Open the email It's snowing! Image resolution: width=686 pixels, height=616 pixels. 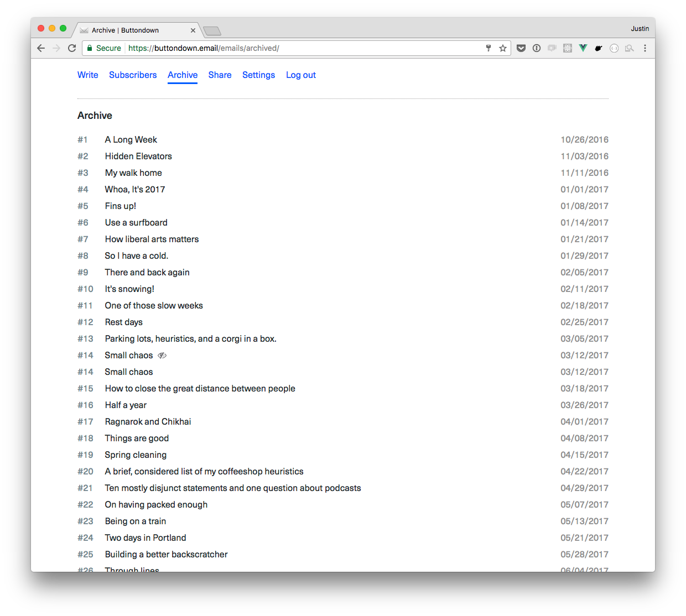tap(129, 289)
